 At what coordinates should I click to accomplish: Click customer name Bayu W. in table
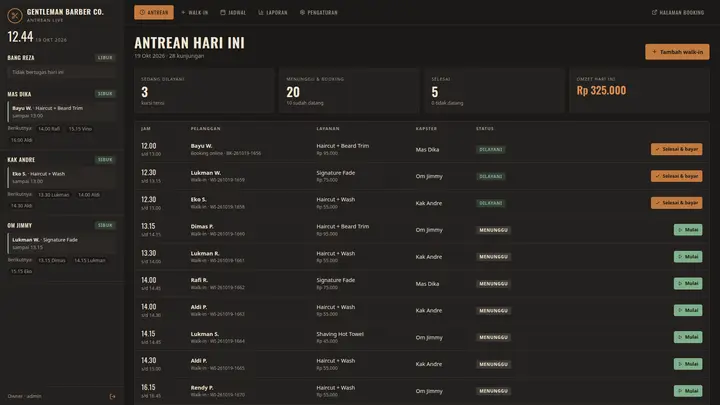tap(201, 146)
